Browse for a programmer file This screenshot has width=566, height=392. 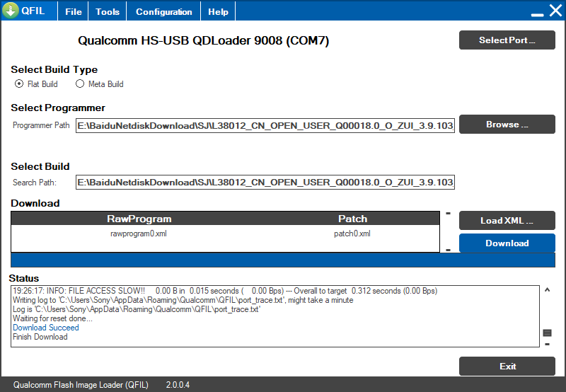(x=507, y=124)
